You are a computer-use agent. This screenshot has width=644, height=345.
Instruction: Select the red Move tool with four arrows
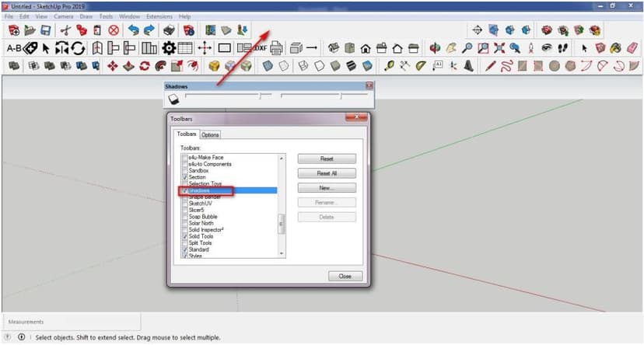[x=113, y=65]
